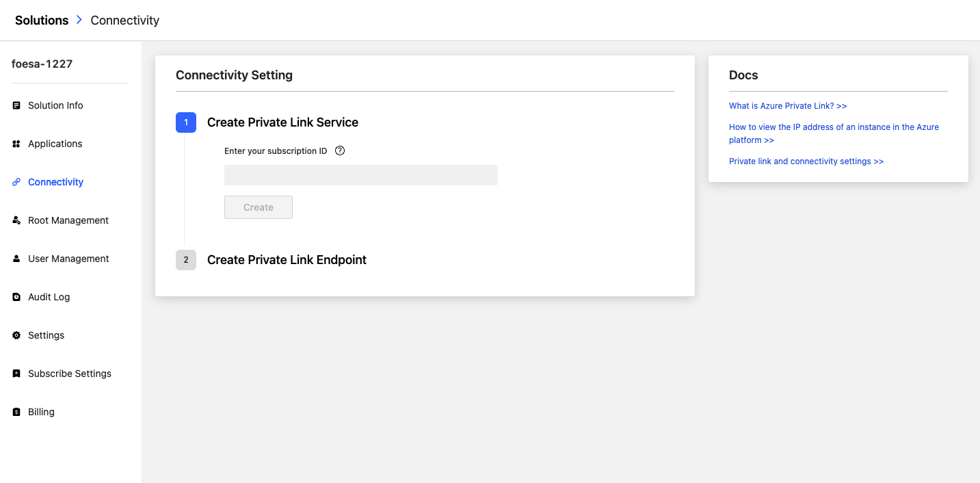
Task: Click the subscription ID help question icon
Action: [x=340, y=151]
